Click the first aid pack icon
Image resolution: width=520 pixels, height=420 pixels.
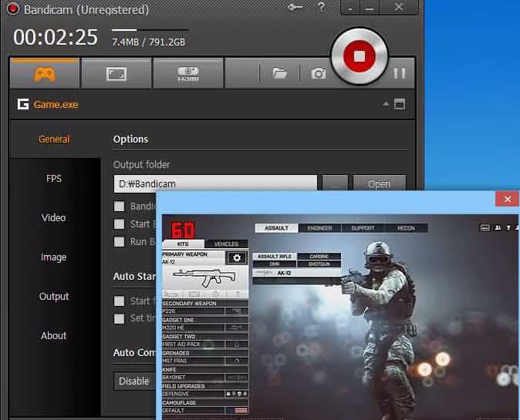click(236, 344)
